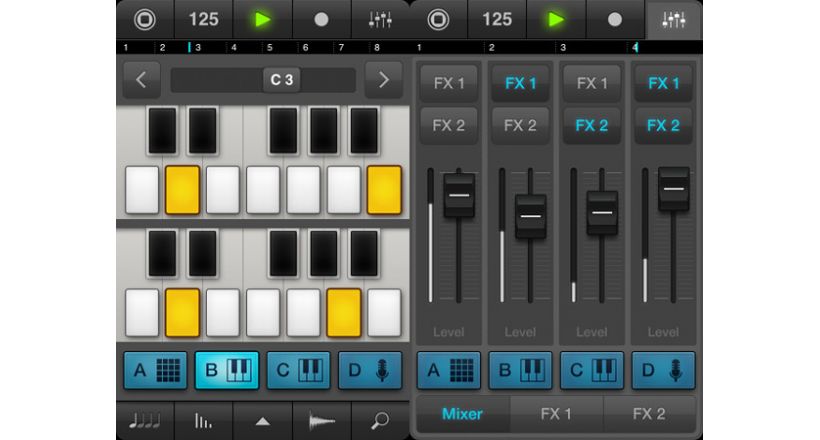Open the notes quantize icon in bottom bar
The width and height of the screenshot is (820, 440).
(145, 421)
